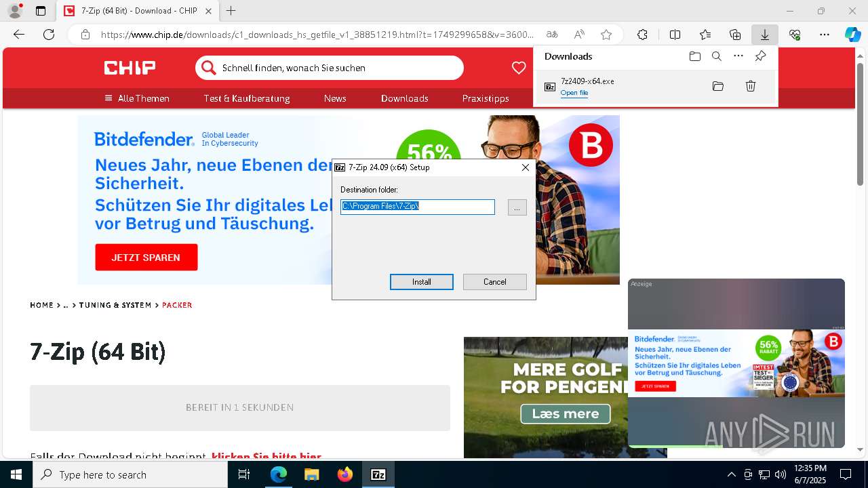
Task: Click the CHIP search magnifier icon
Action: (x=209, y=68)
